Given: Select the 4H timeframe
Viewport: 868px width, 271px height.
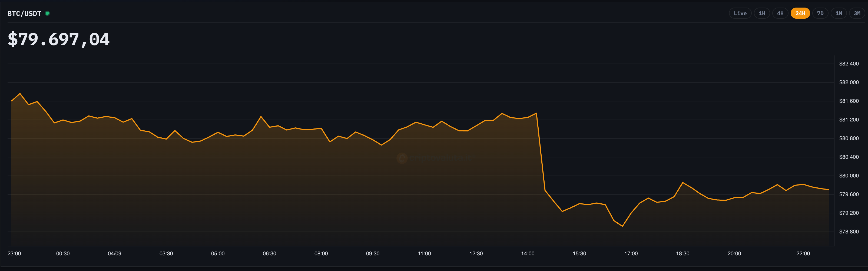Looking at the screenshot, I should tap(780, 14).
